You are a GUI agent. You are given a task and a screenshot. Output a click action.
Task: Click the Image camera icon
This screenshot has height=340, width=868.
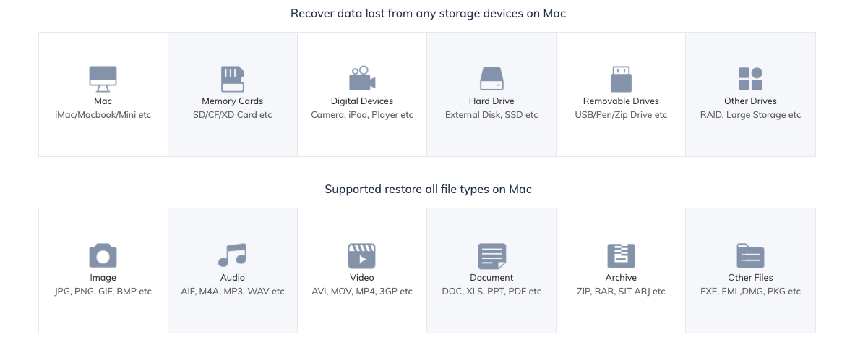click(x=103, y=255)
